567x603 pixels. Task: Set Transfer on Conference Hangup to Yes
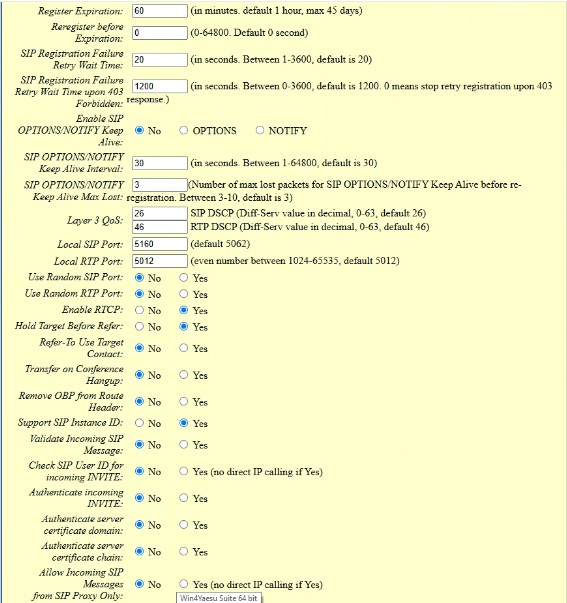tap(183, 375)
